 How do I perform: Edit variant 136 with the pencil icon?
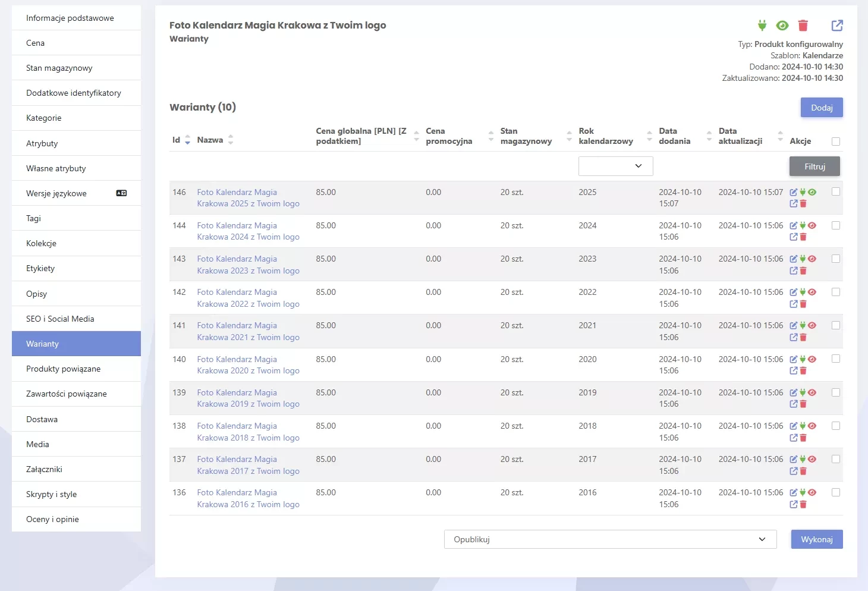(793, 493)
